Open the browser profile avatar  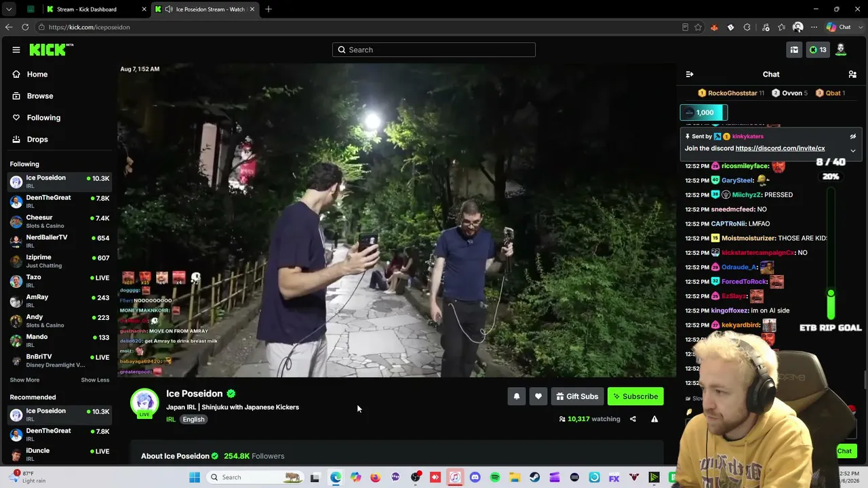click(798, 27)
